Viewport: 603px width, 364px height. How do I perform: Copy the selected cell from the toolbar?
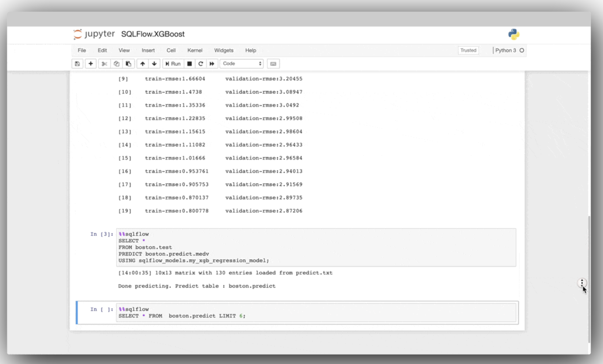click(116, 64)
